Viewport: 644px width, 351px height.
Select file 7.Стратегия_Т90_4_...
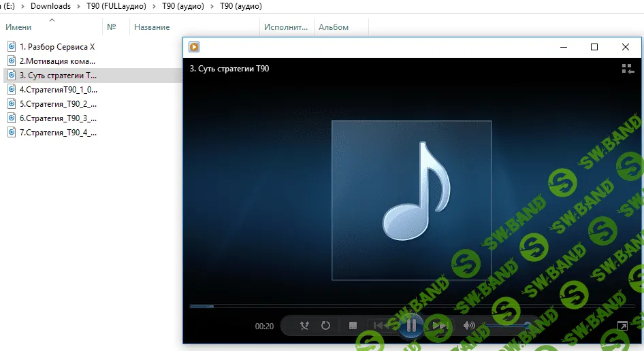pyautogui.click(x=58, y=132)
